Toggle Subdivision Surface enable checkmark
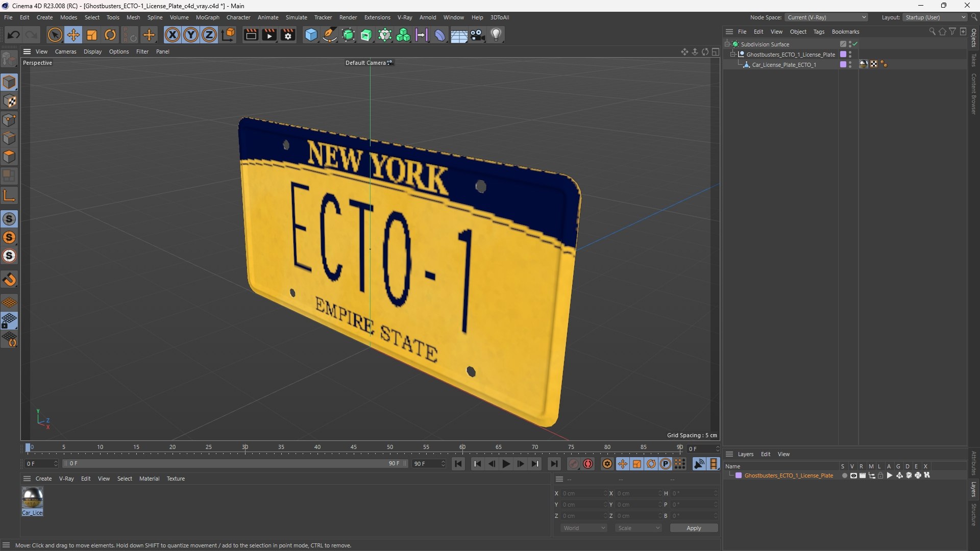This screenshot has height=551, width=980. [855, 44]
